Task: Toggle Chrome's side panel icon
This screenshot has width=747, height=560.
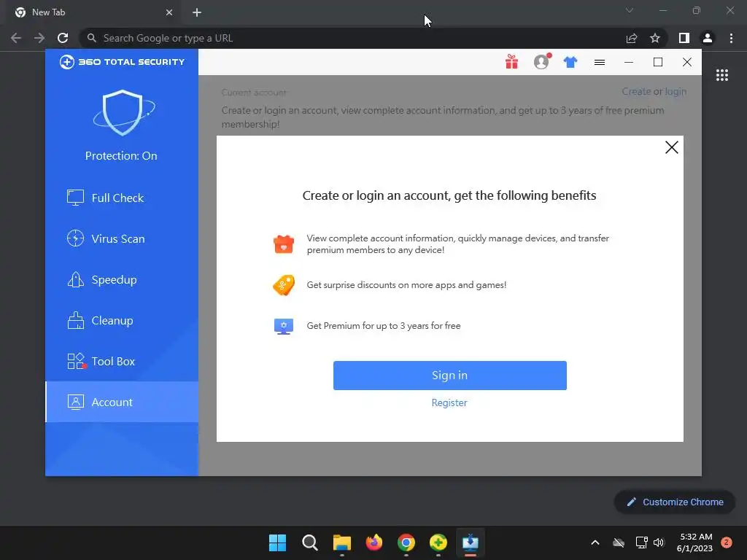Action: [684, 38]
